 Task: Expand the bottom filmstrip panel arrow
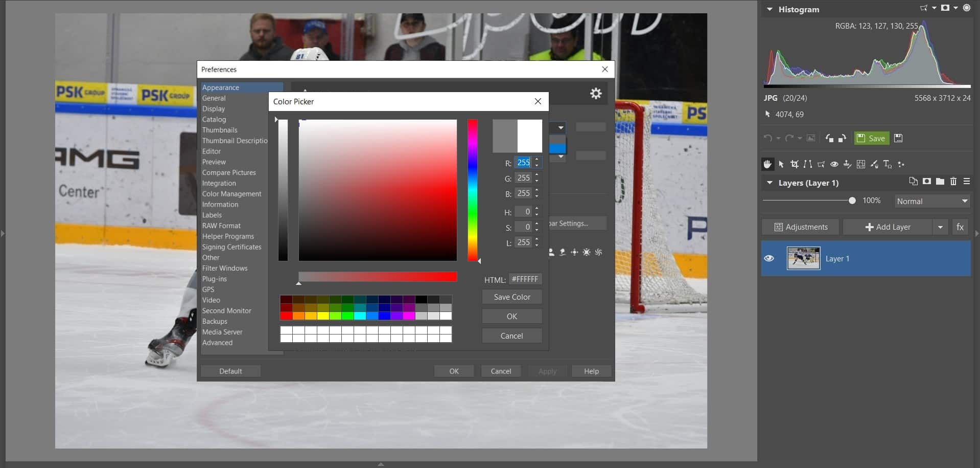[x=381, y=464]
